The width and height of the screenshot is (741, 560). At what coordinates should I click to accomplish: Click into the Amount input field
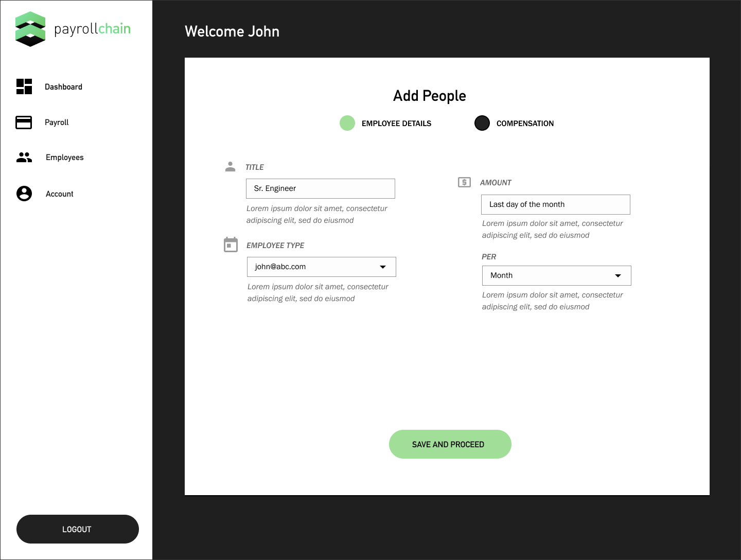point(555,205)
